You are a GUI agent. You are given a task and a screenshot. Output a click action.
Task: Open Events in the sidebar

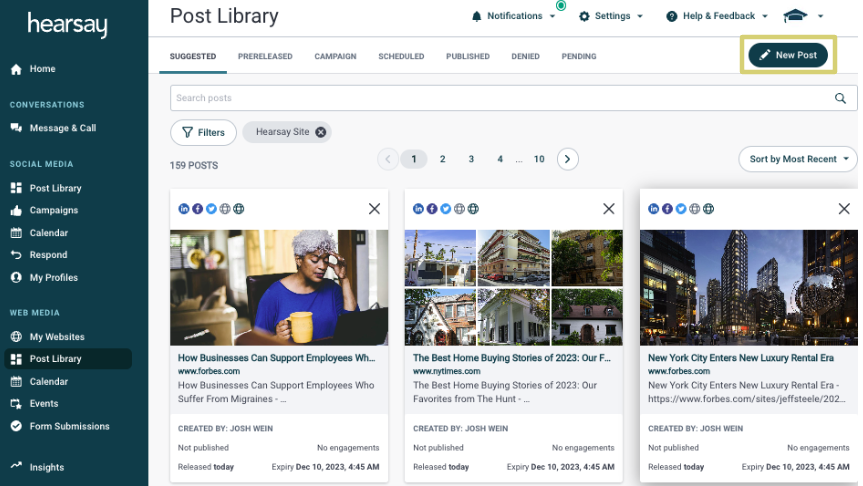[34, 403]
